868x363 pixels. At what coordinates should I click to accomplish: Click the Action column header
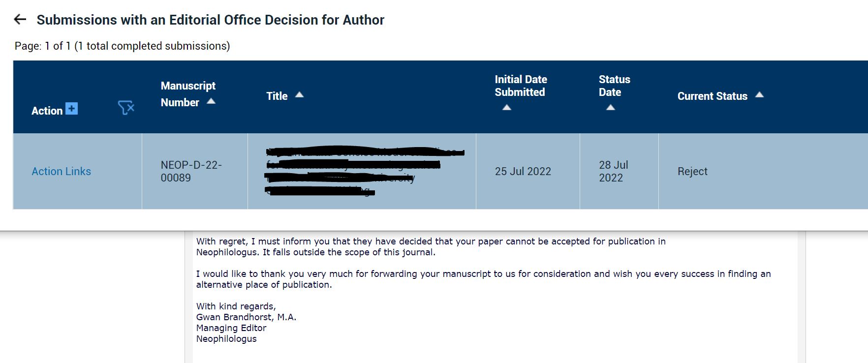[x=47, y=111]
